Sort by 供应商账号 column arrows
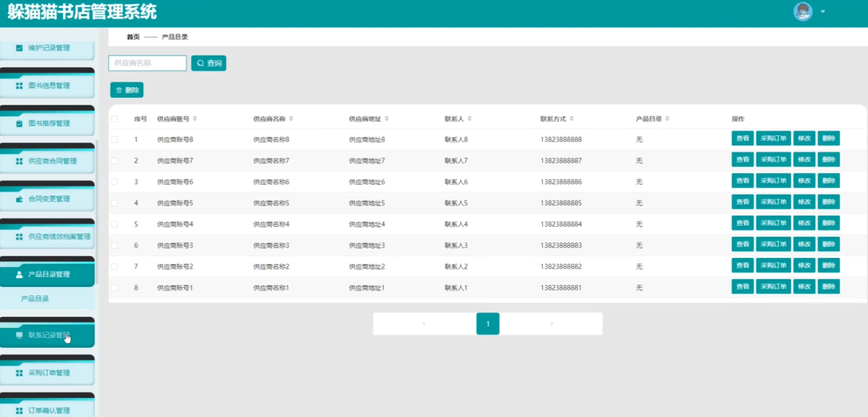This screenshot has height=417, width=868. tap(195, 118)
